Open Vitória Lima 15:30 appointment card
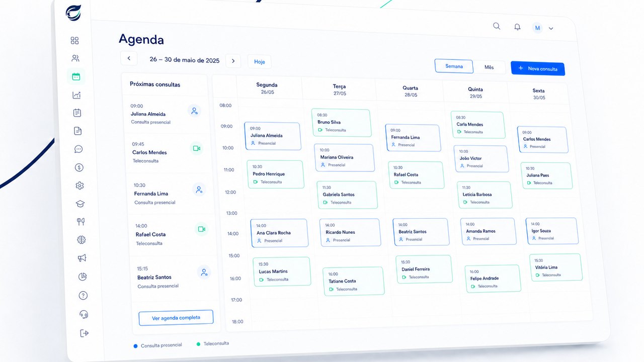Screen dimensions: 644x362 (x=556, y=267)
